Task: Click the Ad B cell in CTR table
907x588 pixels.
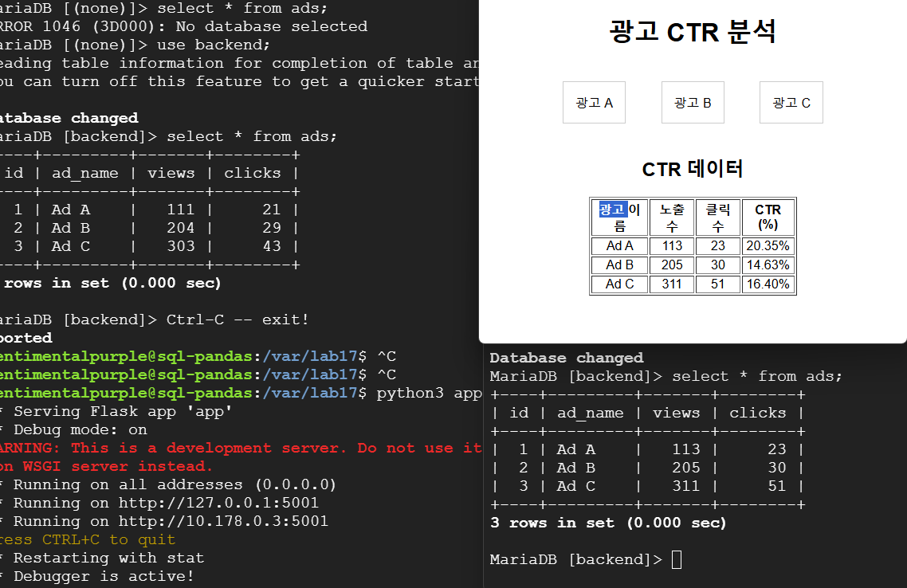Action: pos(619,265)
